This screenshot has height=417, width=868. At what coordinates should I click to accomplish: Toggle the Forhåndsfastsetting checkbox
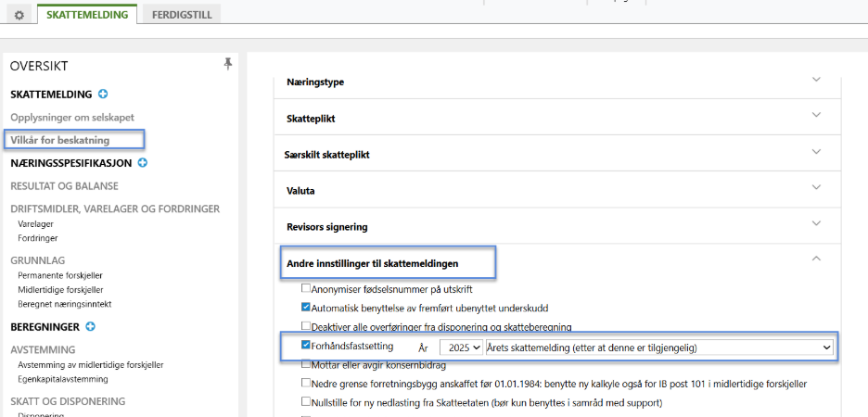[306, 346]
